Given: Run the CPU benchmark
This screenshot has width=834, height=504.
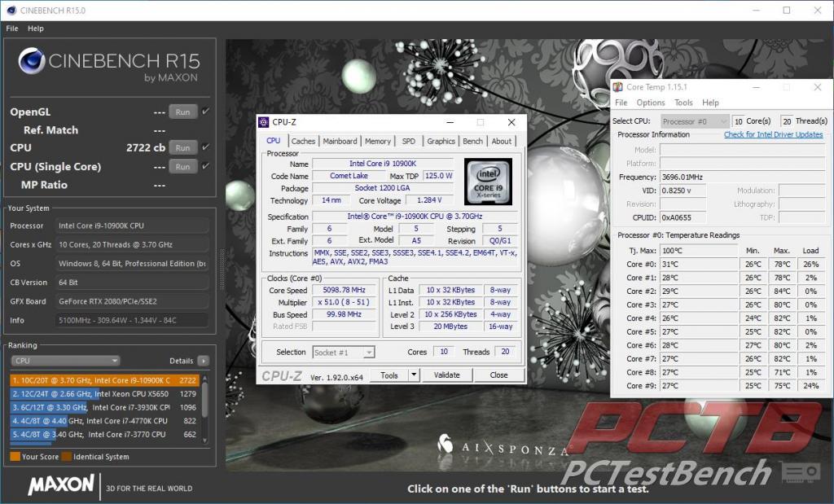Looking at the screenshot, I should click(183, 147).
